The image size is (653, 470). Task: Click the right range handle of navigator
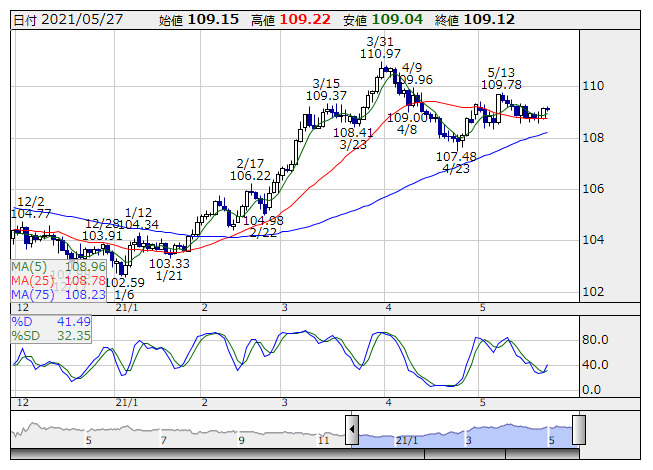pos(579,429)
